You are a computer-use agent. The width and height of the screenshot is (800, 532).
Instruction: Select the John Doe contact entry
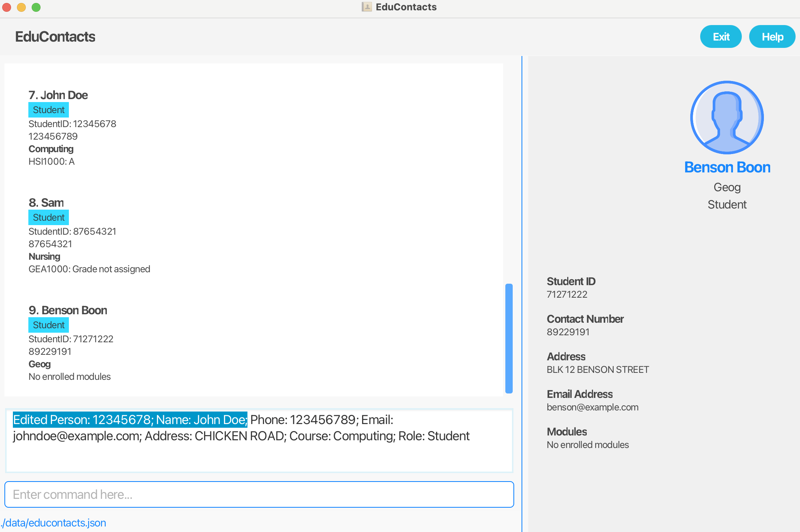click(x=58, y=95)
